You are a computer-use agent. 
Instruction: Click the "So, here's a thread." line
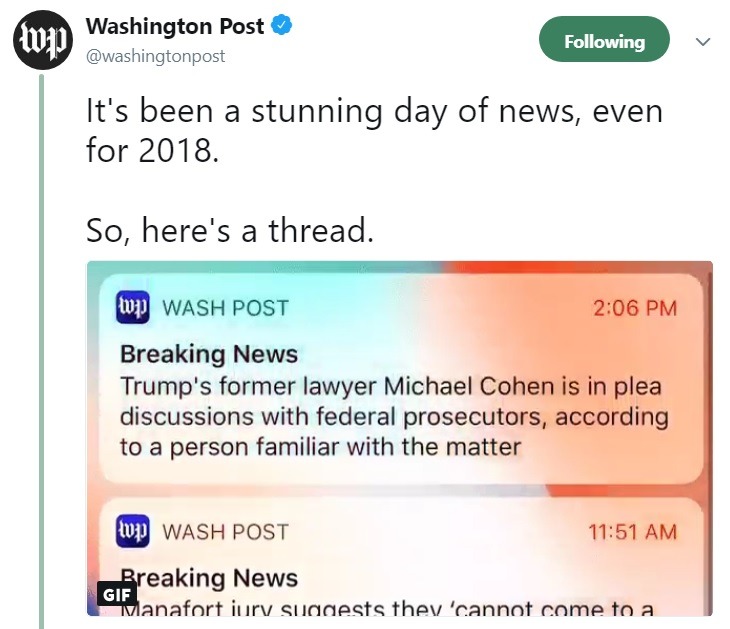(229, 231)
